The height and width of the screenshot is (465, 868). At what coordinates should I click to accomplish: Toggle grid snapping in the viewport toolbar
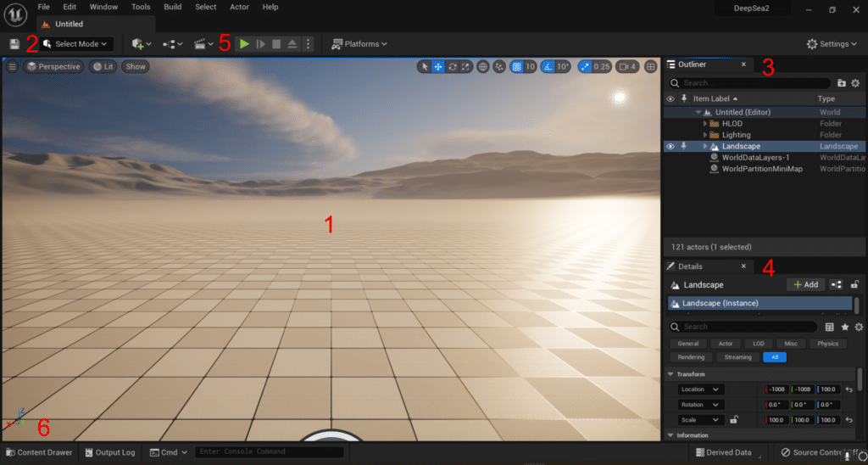point(517,66)
